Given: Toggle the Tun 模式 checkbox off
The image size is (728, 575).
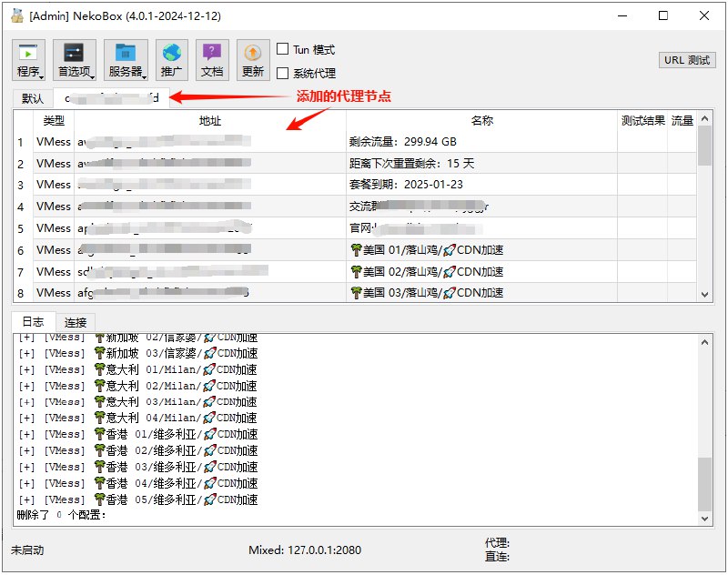Looking at the screenshot, I should [x=285, y=49].
